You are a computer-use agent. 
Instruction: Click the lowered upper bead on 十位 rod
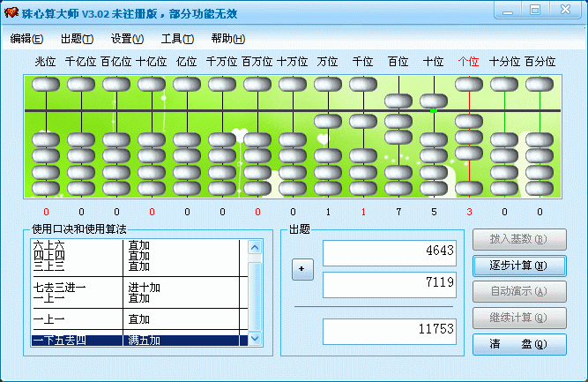coord(434,101)
